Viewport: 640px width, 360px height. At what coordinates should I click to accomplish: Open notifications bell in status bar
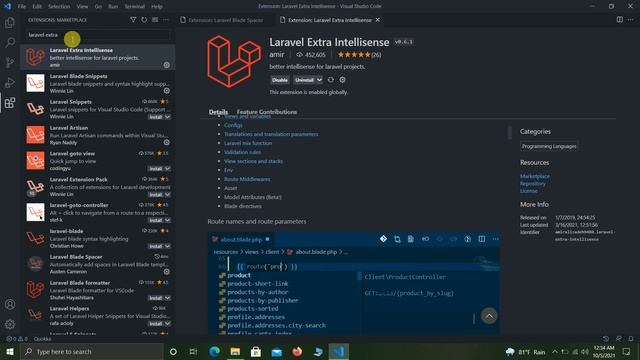tap(631, 339)
